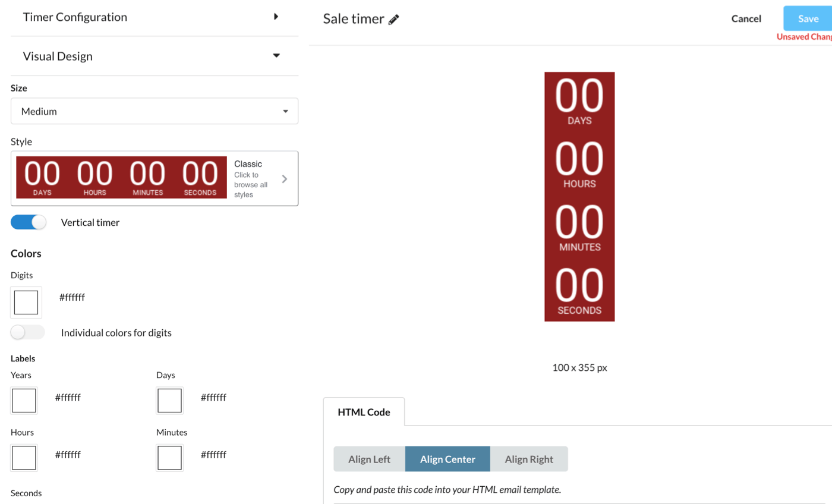Open the Years label color swatch
The height and width of the screenshot is (504, 832).
point(24,400)
